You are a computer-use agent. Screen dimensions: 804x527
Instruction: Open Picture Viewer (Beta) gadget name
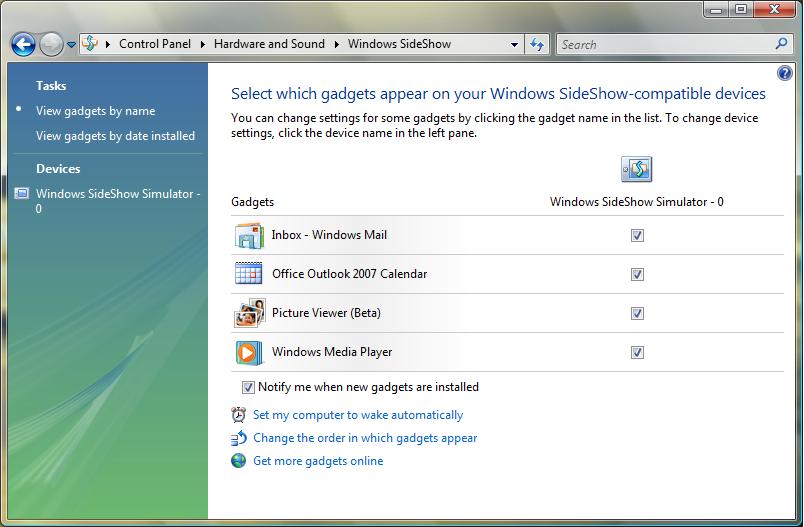[326, 313]
